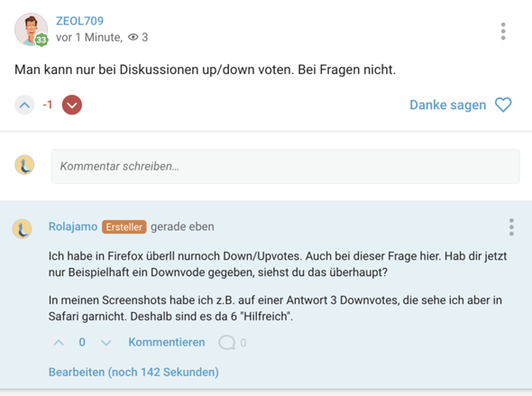Click the speech bubble comment count icon
This screenshot has height=396, width=532.
[227, 343]
